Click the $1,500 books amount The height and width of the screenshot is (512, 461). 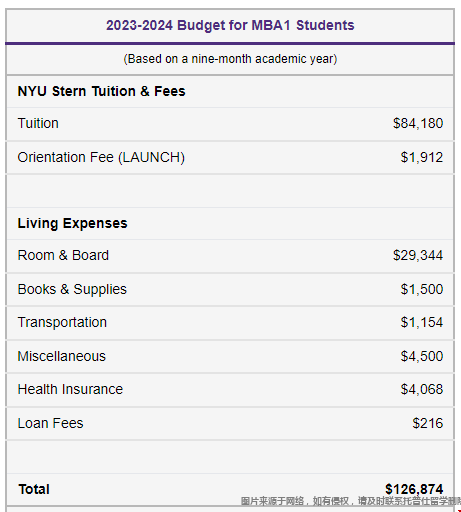422,289
